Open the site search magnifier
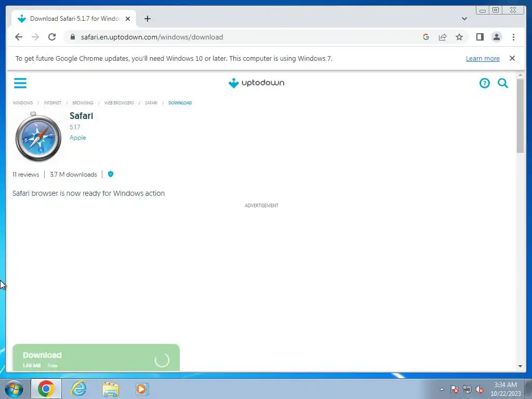The image size is (532, 399). (503, 83)
